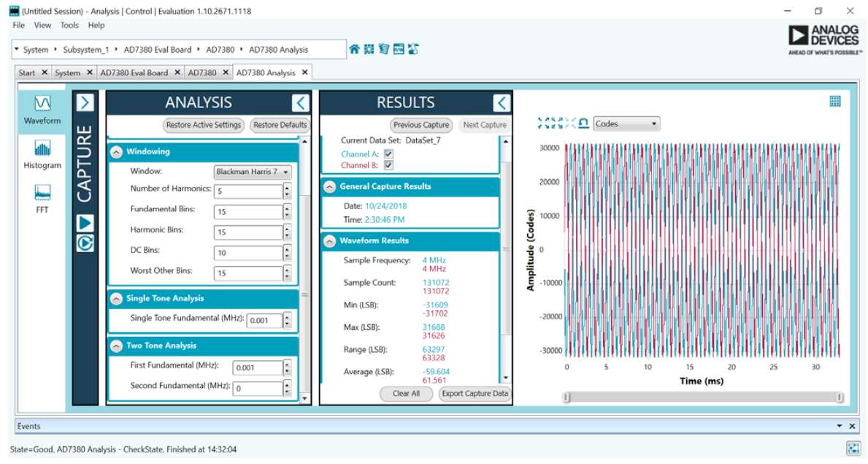Uncheck the Channel A checkbox
The image size is (868, 464).
(x=388, y=154)
